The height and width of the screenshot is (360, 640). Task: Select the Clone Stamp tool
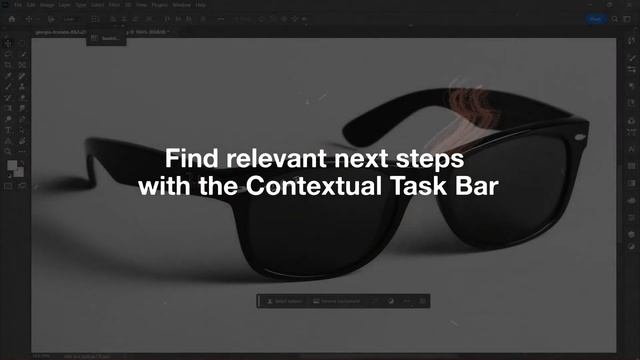click(x=22, y=87)
